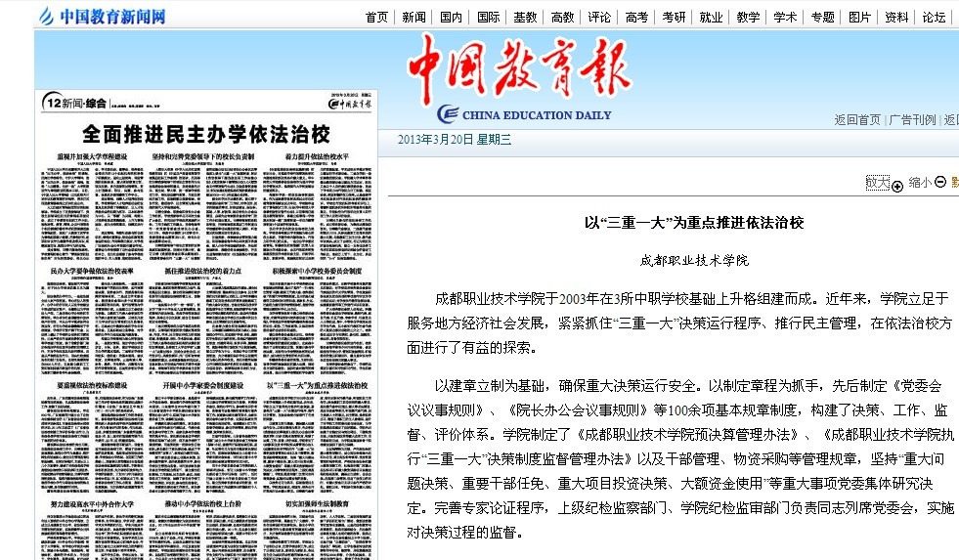This screenshot has width=959, height=560.
Task: Go to the 教学 section
Action: pyautogui.click(x=748, y=18)
